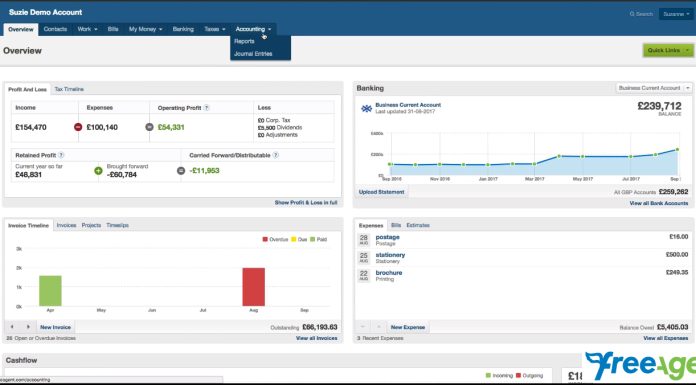
Task: Click the Upload Statement button
Action: coord(381,192)
